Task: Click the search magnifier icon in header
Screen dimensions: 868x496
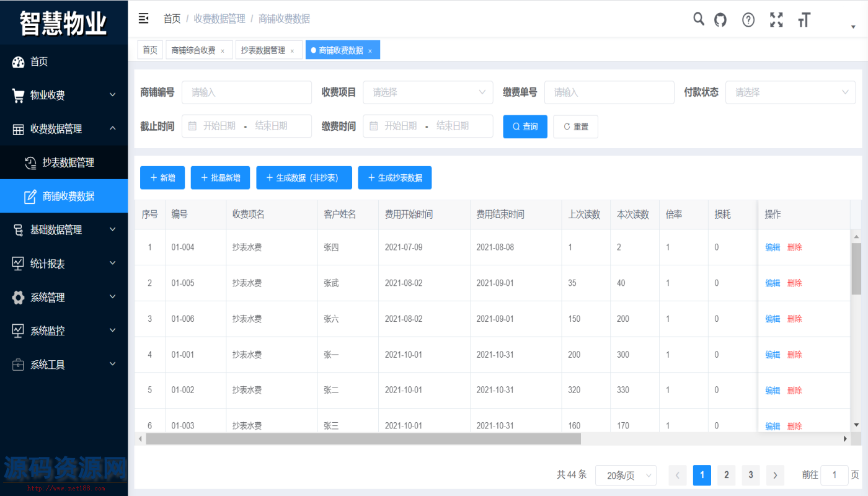Action: click(x=699, y=19)
